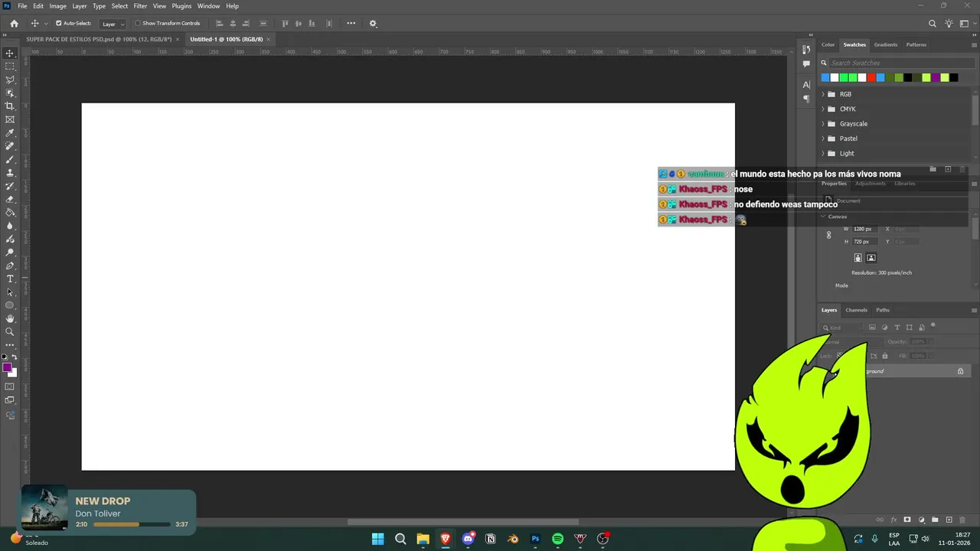Select the Rectangular Marquee tool
Viewport: 980px width, 551px height.
pos(10,67)
